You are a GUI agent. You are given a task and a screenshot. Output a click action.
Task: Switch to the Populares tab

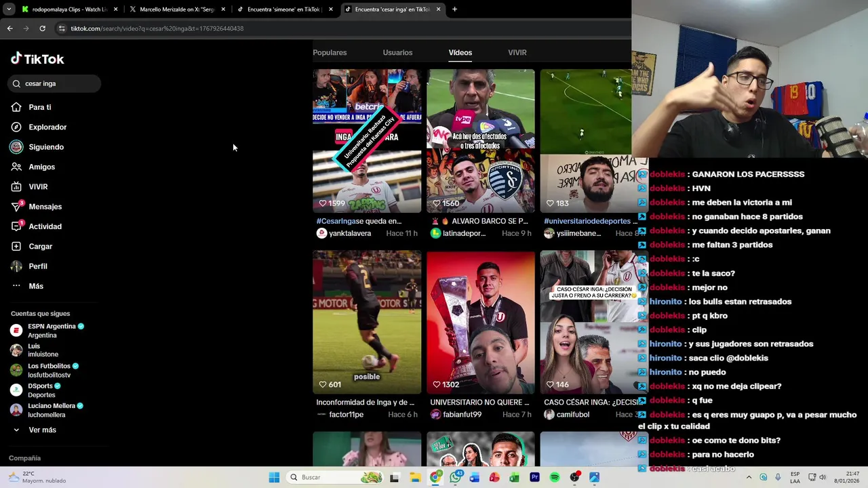(330, 52)
